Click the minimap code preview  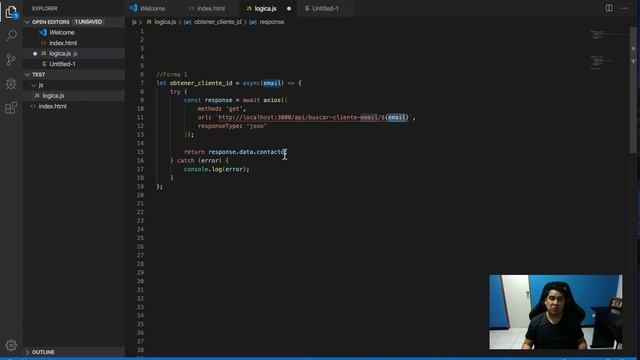[x=607, y=49]
